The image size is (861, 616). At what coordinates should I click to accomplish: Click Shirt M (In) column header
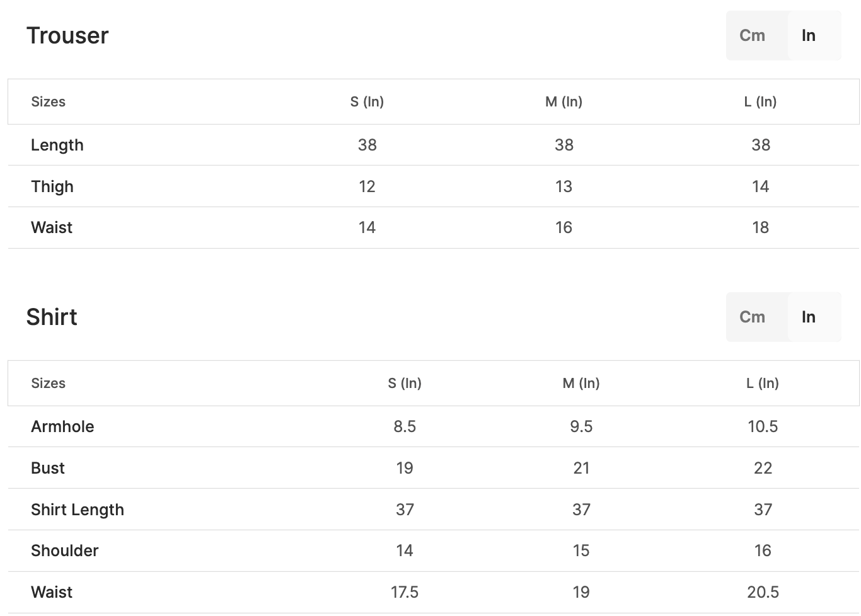pos(581,384)
